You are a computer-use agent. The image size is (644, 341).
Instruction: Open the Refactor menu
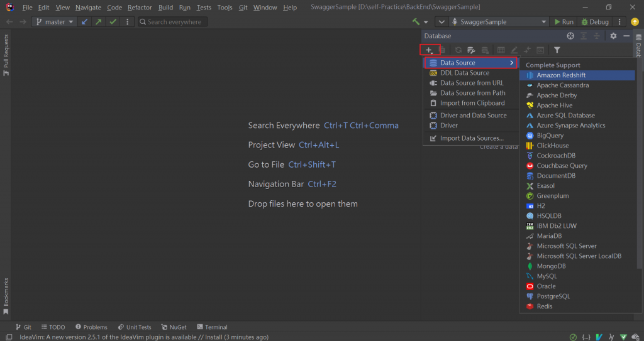point(140,8)
